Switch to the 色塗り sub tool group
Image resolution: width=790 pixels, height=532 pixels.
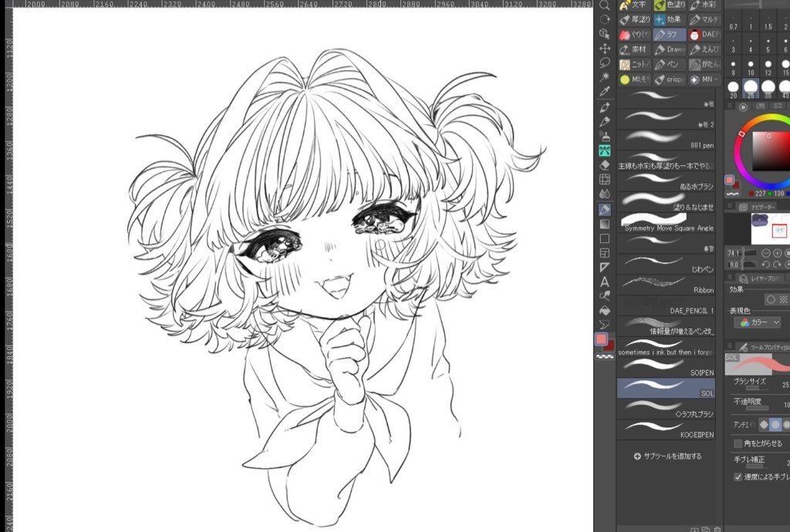point(670,5)
